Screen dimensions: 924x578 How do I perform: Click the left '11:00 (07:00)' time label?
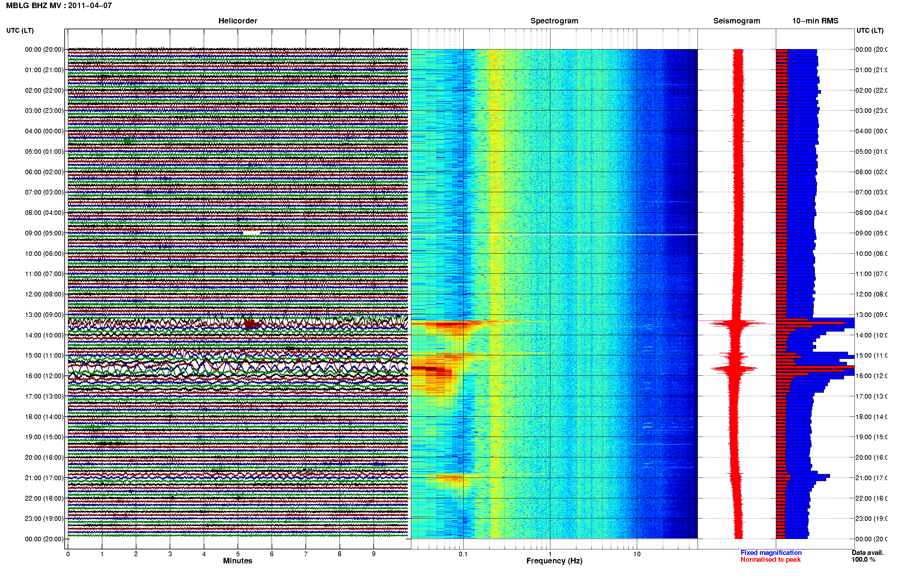[x=44, y=274]
